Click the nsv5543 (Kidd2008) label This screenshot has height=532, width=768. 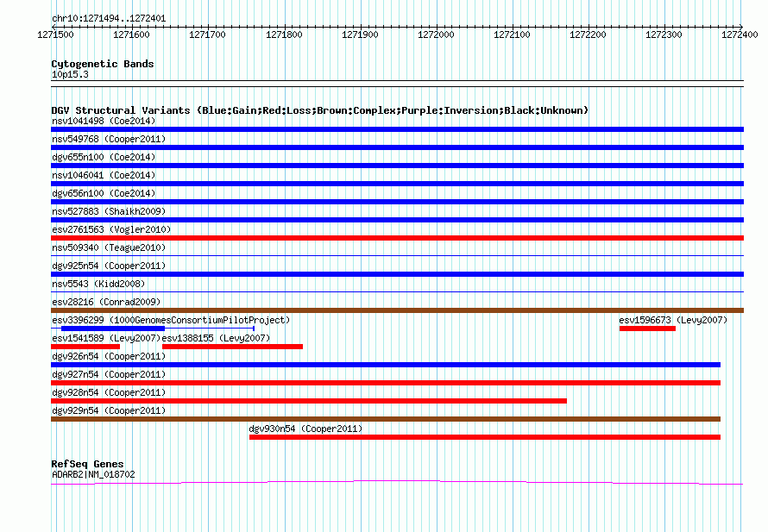tap(98, 284)
